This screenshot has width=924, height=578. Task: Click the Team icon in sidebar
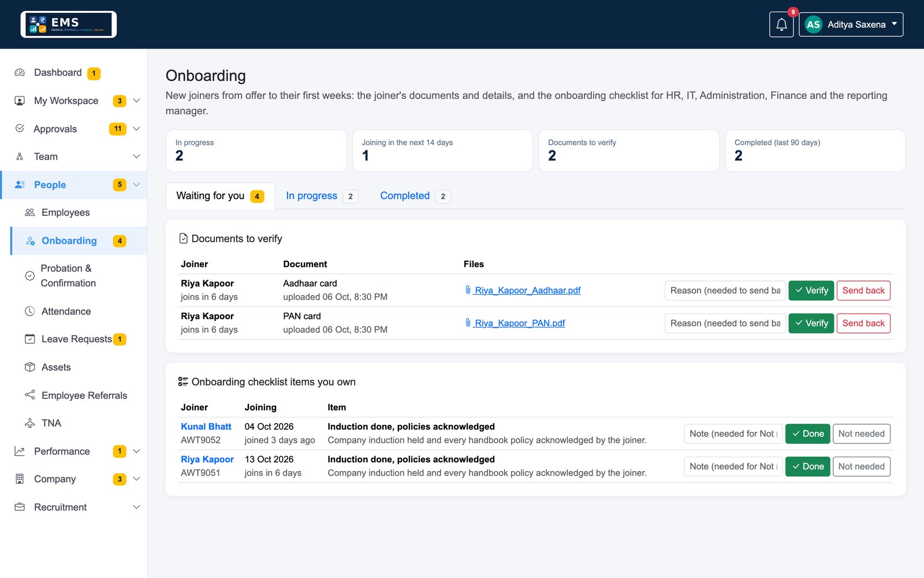click(20, 157)
